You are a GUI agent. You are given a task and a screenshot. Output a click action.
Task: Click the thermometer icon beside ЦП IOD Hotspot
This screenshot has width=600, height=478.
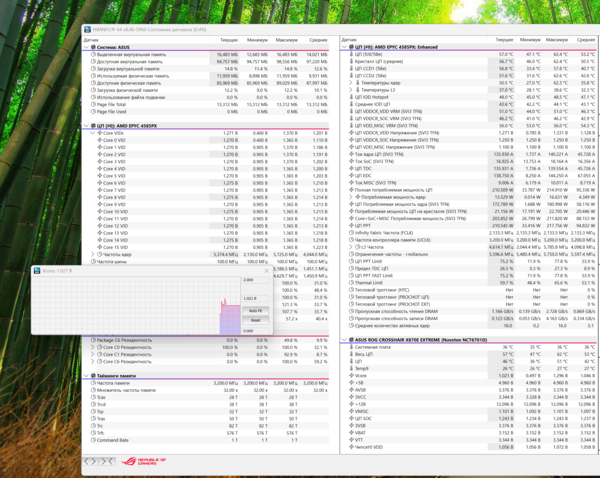click(351, 97)
